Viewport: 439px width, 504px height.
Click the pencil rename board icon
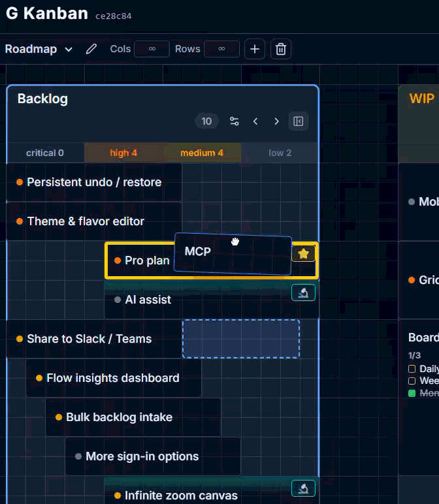(91, 49)
